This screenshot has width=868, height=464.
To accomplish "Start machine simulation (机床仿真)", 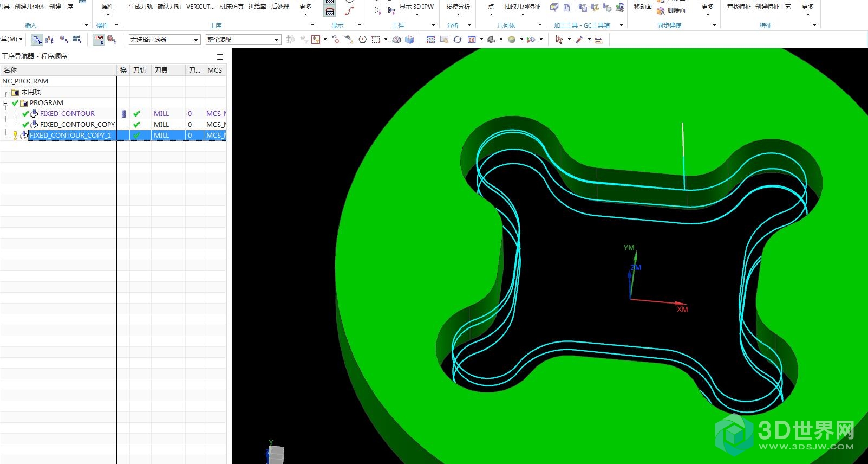I will (232, 7).
